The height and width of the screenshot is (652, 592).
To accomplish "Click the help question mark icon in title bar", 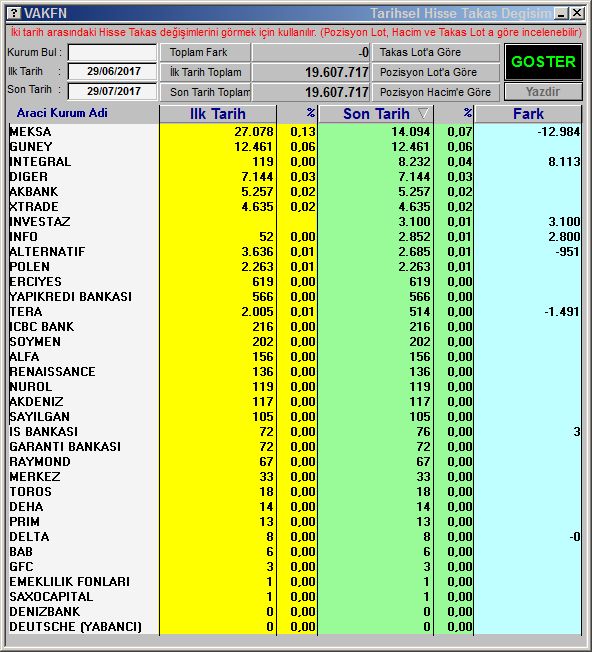I will [x=15, y=13].
